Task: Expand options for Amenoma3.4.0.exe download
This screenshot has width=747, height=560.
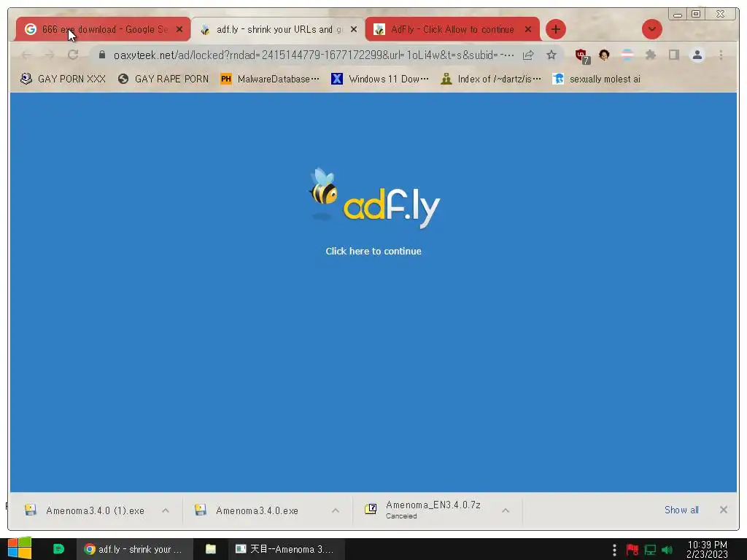Action: click(336, 510)
